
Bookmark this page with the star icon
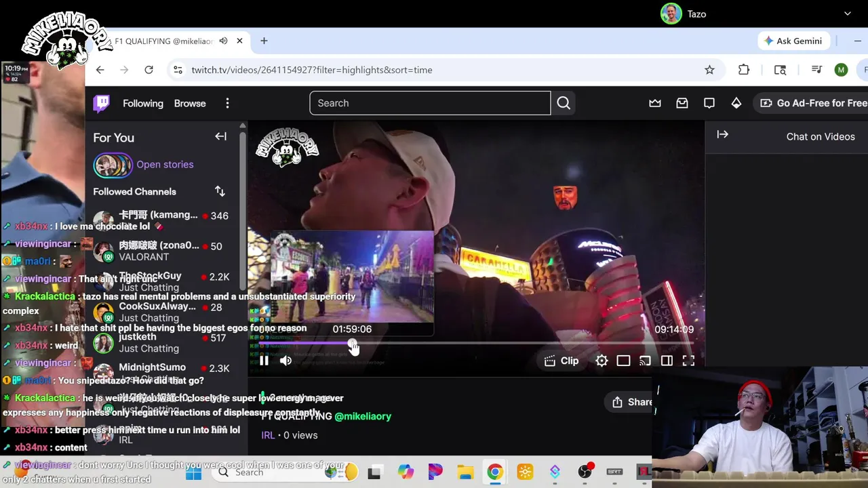709,70
